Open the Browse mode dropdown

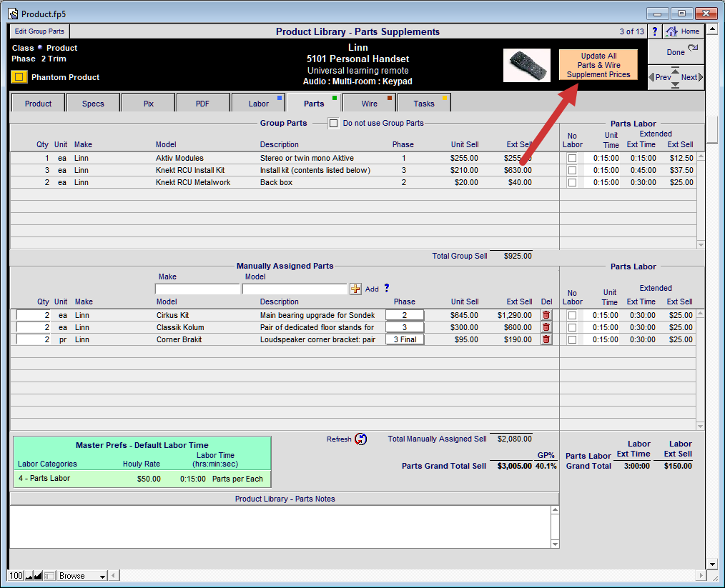pos(82,576)
